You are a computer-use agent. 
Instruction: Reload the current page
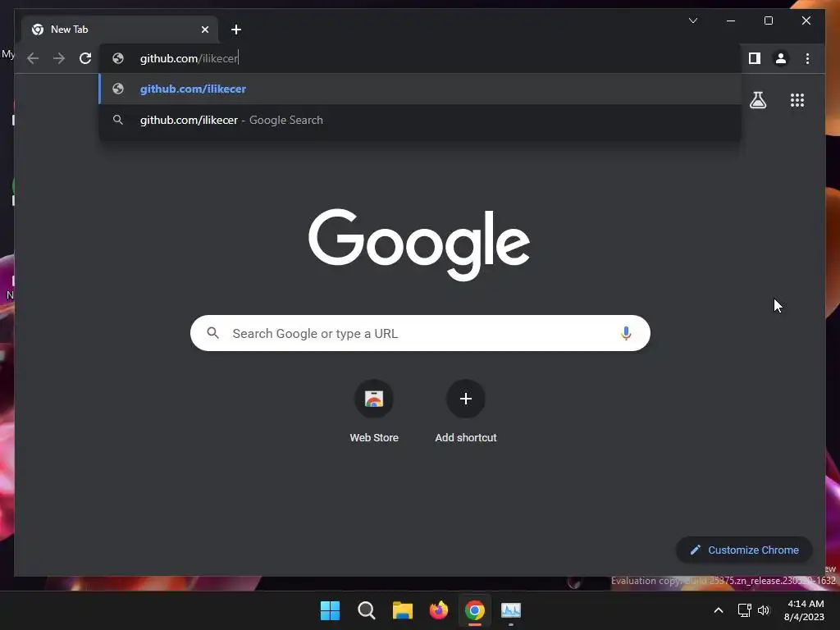(85, 58)
